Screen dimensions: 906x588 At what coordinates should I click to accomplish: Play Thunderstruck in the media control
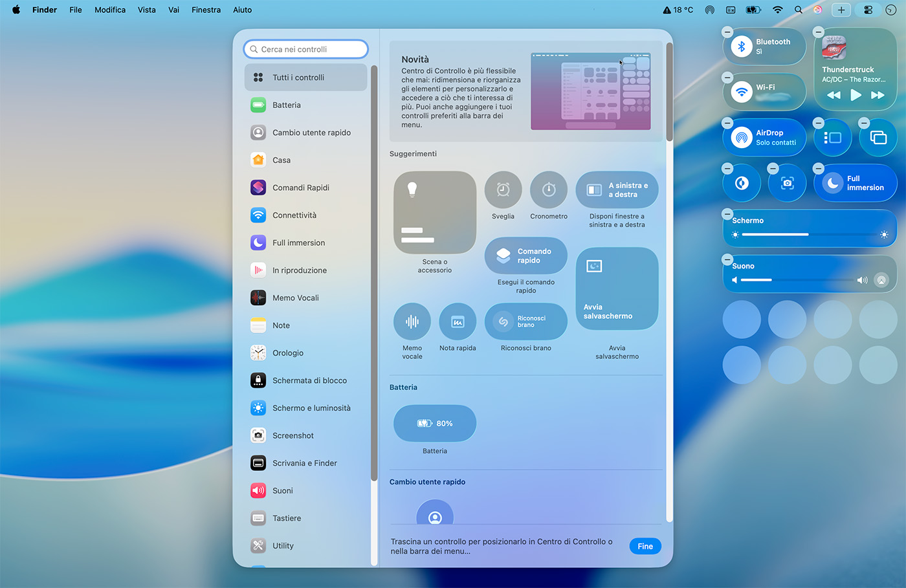(x=856, y=94)
